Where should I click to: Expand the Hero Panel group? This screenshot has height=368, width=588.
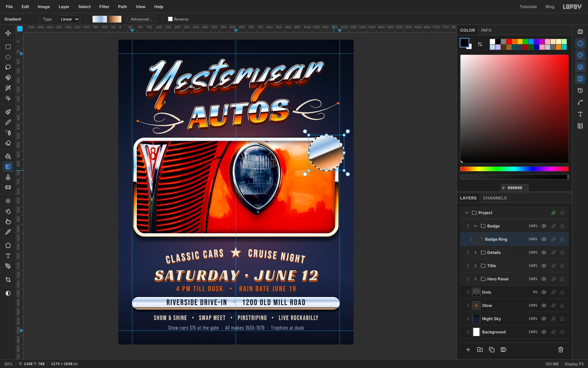[476, 279]
